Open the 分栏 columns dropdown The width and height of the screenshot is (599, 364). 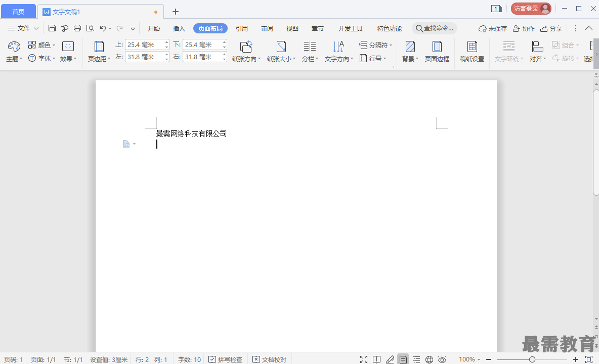coord(310,52)
